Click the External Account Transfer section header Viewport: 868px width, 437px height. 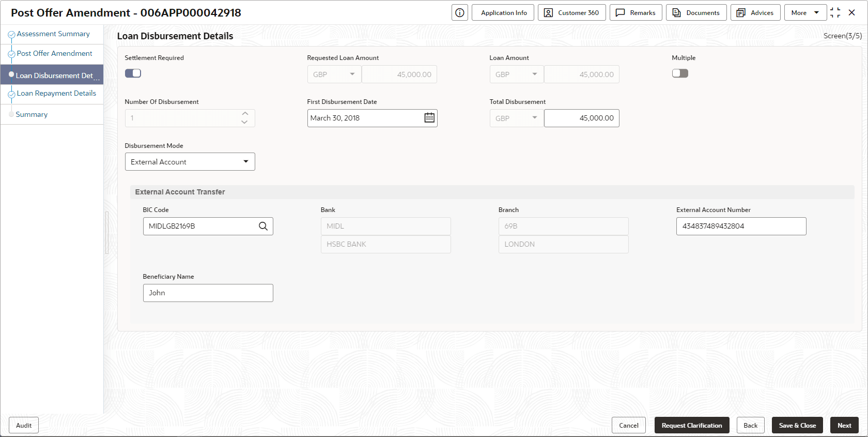492,192
